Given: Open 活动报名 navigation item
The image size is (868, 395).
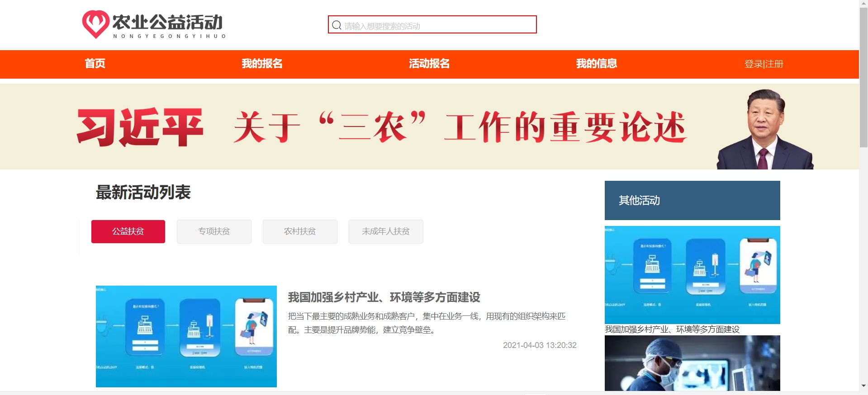Looking at the screenshot, I should click(x=429, y=64).
